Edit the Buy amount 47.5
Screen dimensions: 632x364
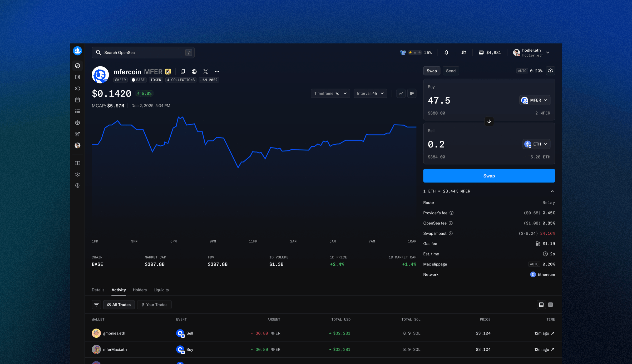[439, 100]
